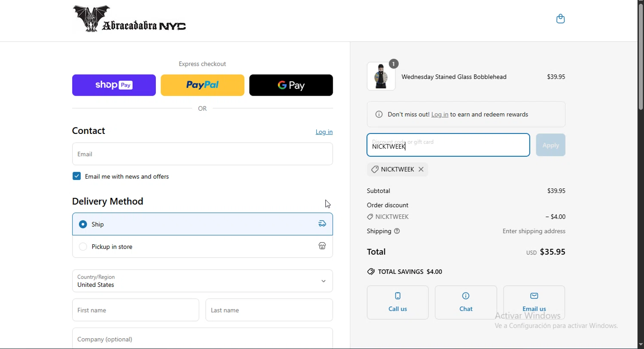Click the Call us button
Viewport: 644px width, 349px height.
[398, 303]
